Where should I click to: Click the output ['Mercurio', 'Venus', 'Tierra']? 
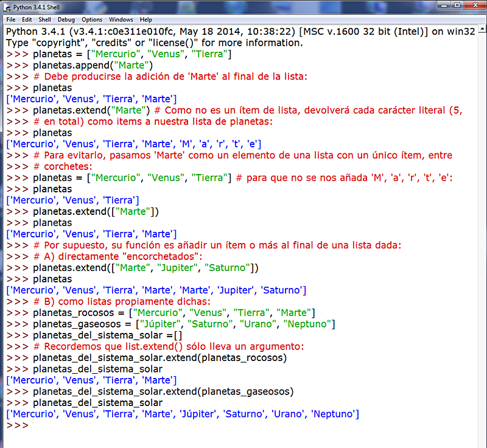click(72, 200)
